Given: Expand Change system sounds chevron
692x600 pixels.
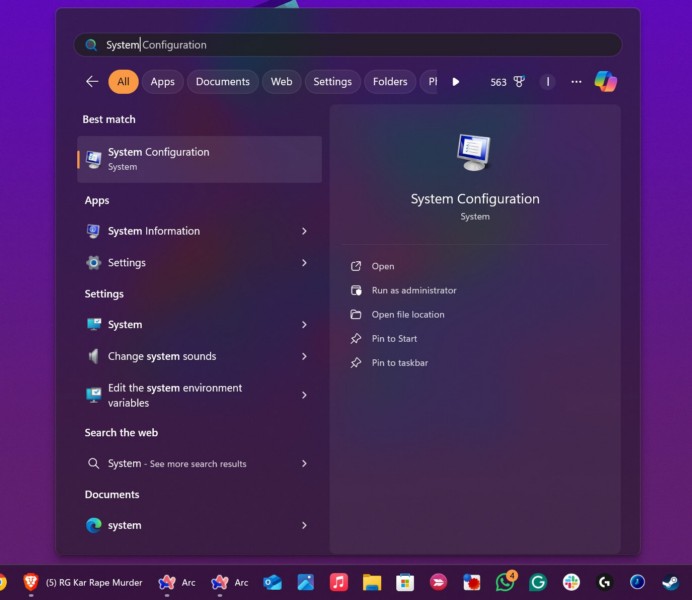Looking at the screenshot, I should pos(304,356).
